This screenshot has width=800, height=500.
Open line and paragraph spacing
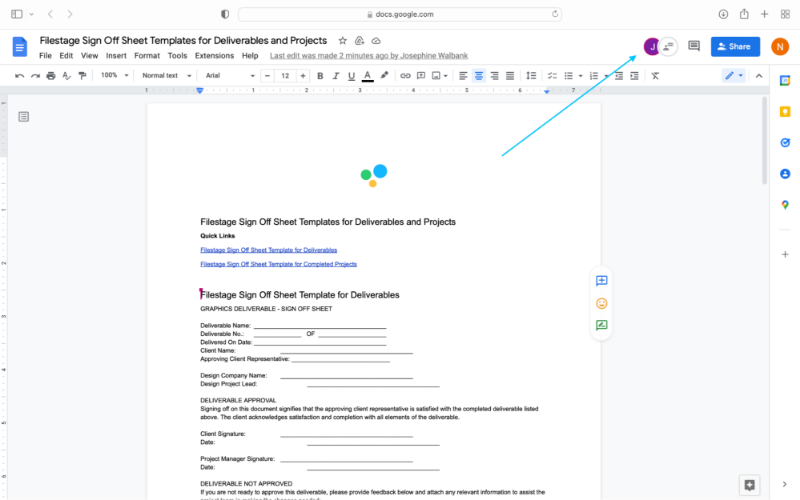(531, 76)
